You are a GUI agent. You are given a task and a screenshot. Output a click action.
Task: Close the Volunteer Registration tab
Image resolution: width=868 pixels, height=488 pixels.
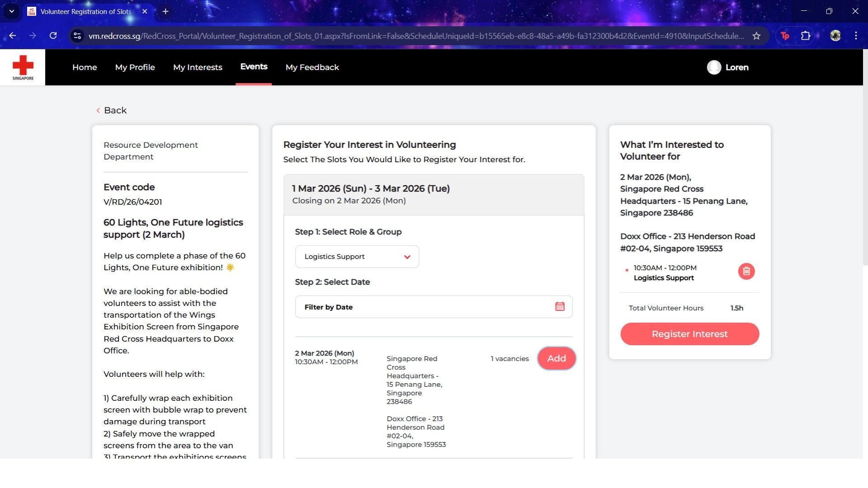[x=145, y=11]
